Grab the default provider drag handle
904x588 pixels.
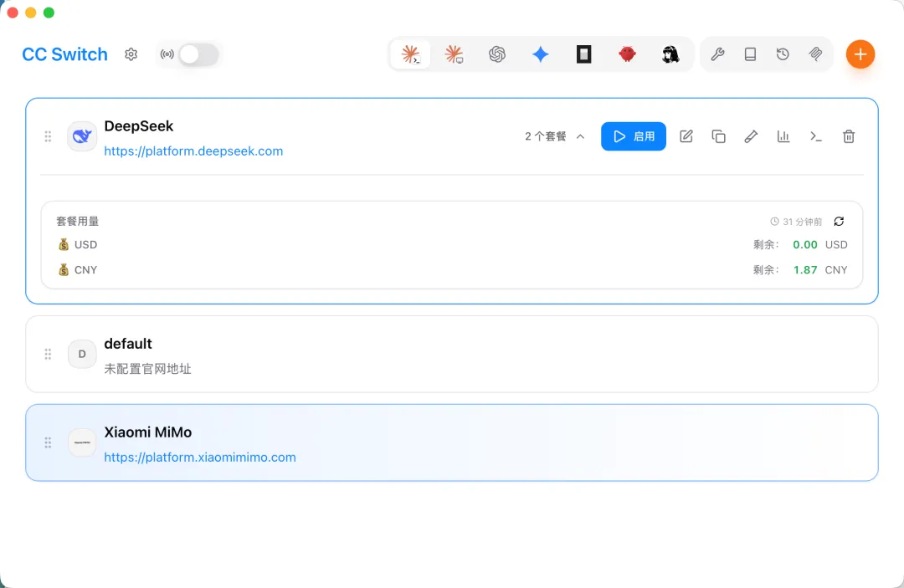pyautogui.click(x=48, y=354)
